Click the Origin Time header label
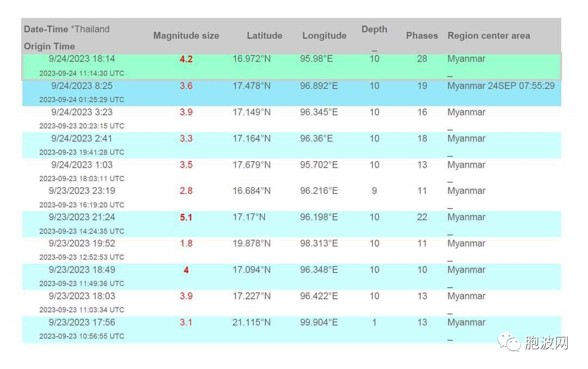 coord(49,46)
